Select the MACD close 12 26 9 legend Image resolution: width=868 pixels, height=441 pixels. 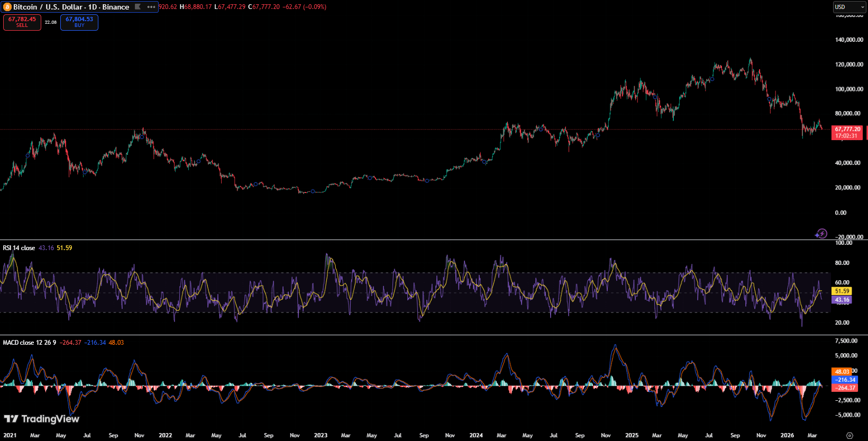tap(30, 343)
